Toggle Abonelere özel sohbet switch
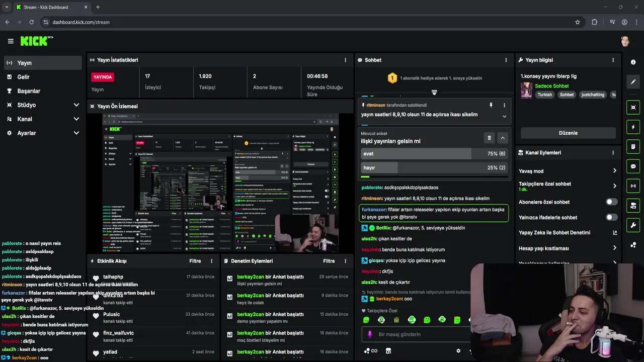The image size is (644, 362). (611, 202)
